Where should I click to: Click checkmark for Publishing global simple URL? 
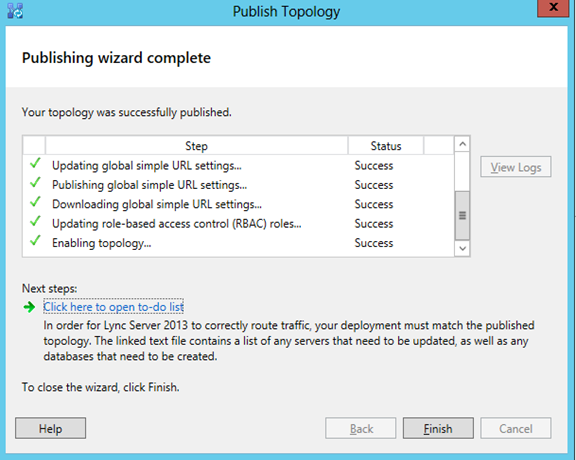[35, 182]
